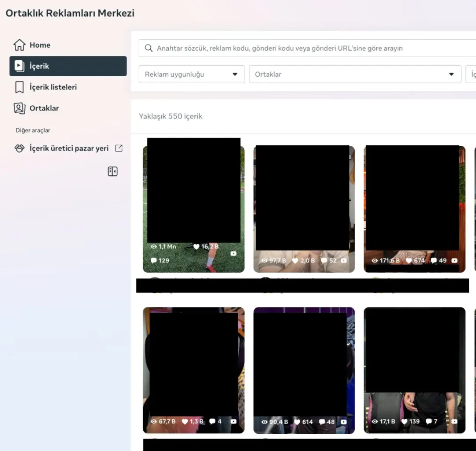Click the handshake icon beside İçerik üretici pazar yeri

(x=19, y=148)
